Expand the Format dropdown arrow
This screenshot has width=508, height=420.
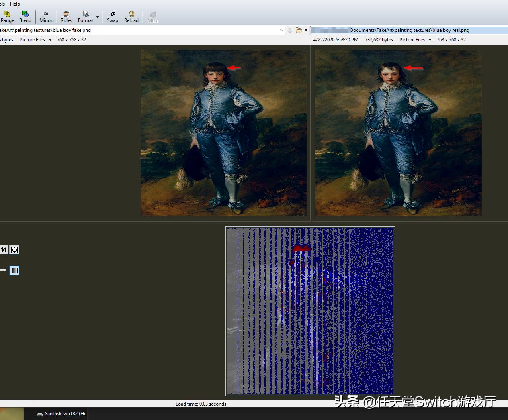[x=98, y=17]
